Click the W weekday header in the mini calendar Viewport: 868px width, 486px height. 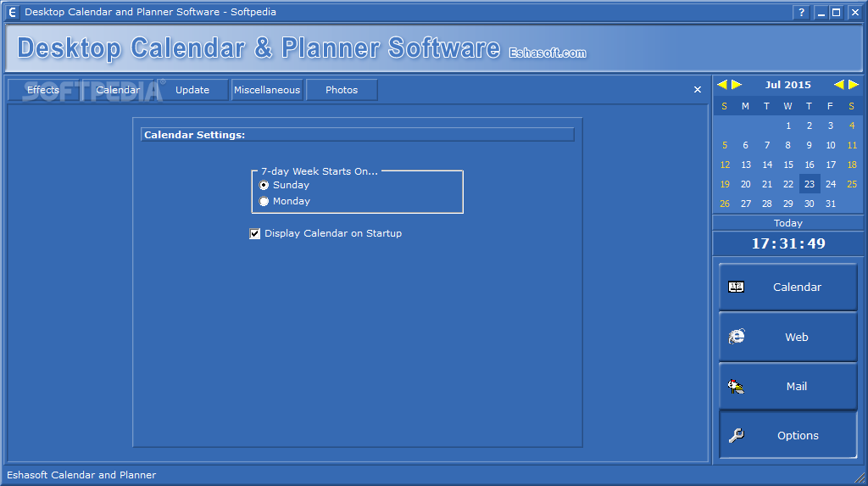(787, 106)
